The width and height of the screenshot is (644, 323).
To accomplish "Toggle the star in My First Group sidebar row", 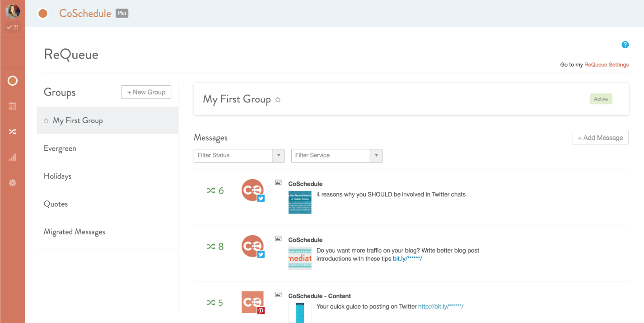I will pos(46,120).
